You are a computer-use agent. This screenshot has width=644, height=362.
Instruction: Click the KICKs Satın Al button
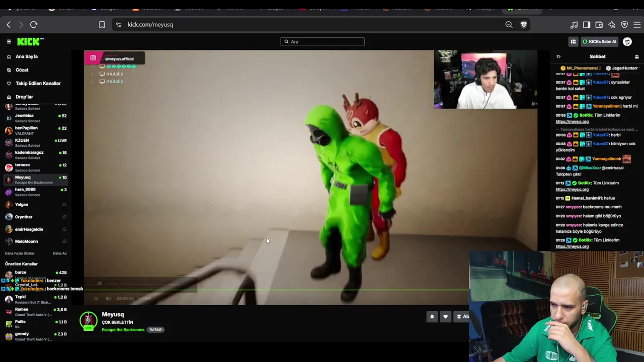600,42
